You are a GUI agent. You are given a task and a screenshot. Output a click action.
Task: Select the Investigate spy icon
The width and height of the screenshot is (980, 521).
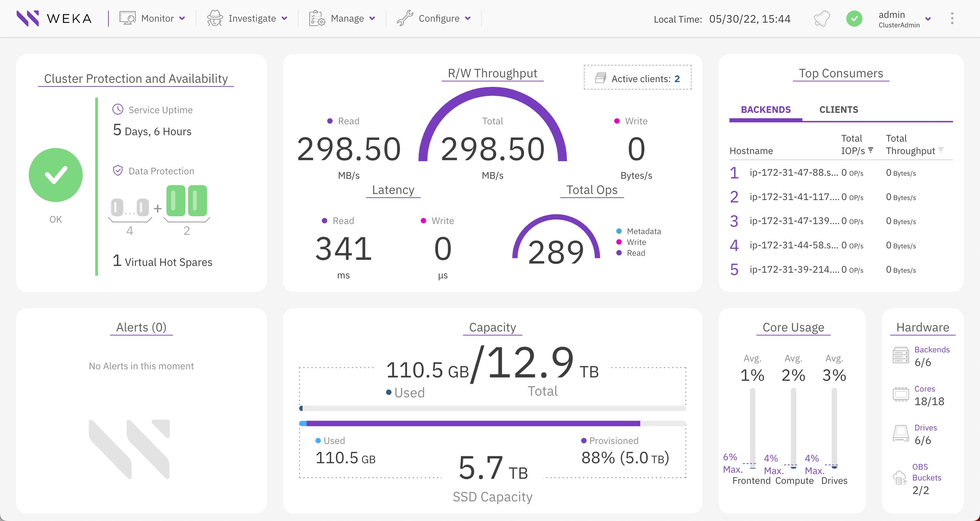pyautogui.click(x=215, y=18)
